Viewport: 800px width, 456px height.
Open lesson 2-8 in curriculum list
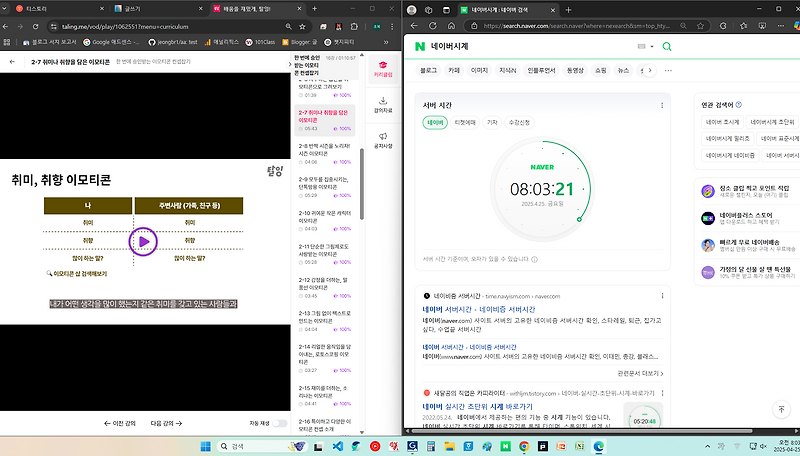[x=324, y=154]
